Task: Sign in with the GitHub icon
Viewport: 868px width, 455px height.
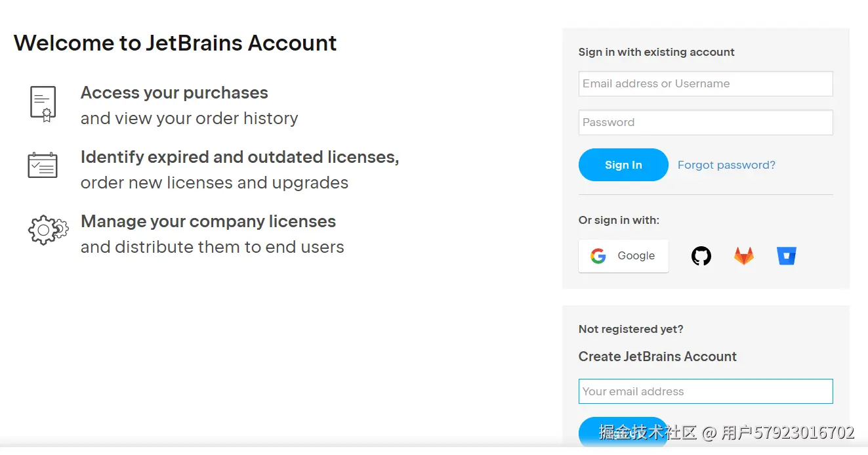Action: click(701, 256)
